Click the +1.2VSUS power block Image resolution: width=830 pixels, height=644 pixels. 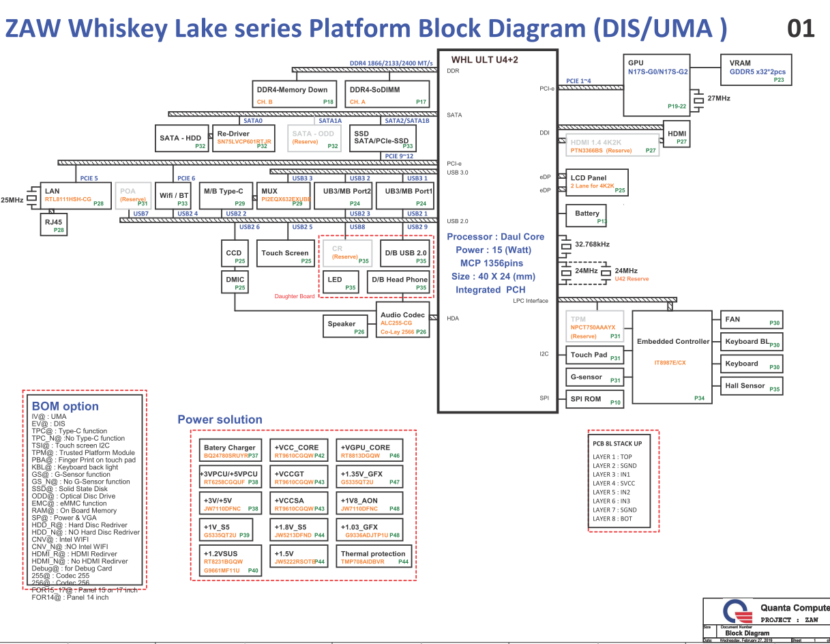[x=231, y=560]
